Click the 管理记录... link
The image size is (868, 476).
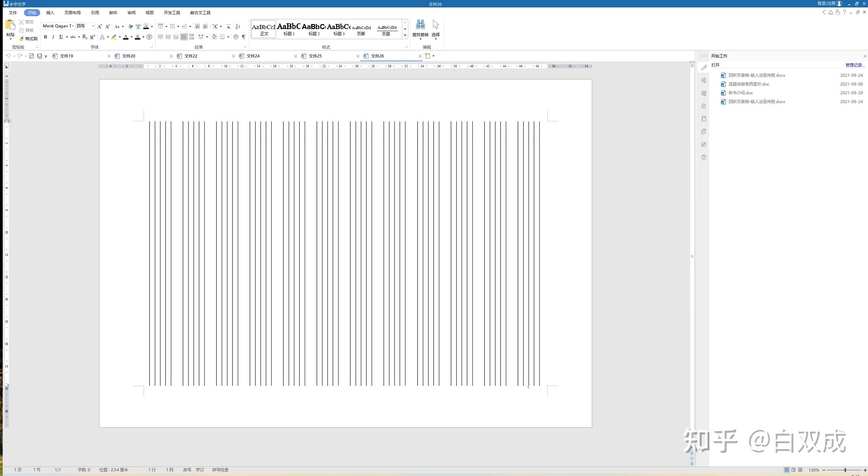coord(855,65)
